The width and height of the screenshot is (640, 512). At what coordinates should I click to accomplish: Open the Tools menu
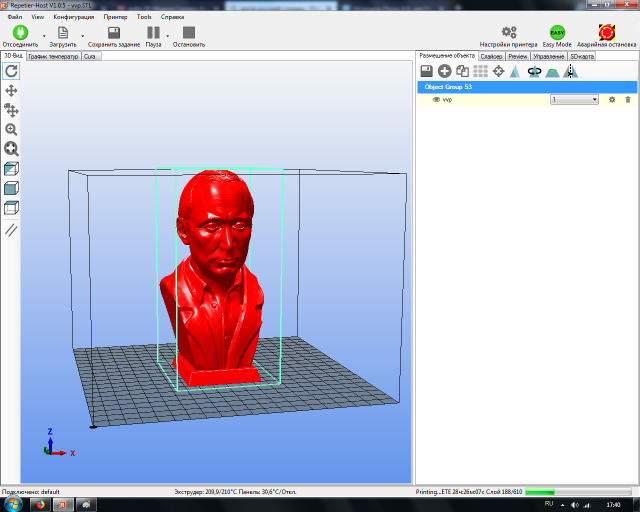[x=144, y=17]
